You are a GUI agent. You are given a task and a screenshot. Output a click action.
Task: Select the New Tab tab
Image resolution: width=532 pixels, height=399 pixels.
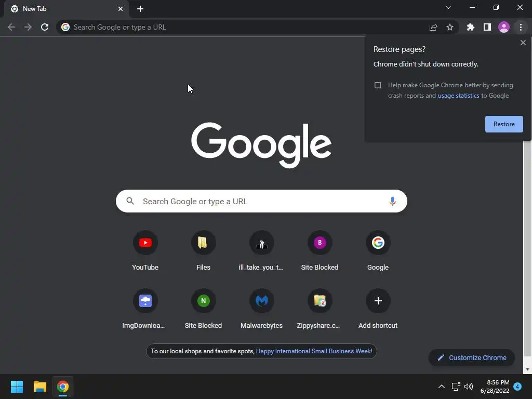point(66,9)
